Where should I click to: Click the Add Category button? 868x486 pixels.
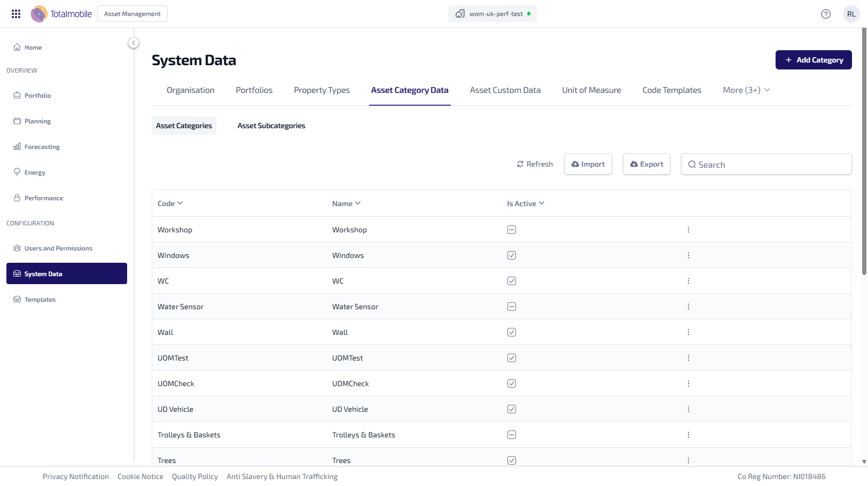tap(813, 60)
